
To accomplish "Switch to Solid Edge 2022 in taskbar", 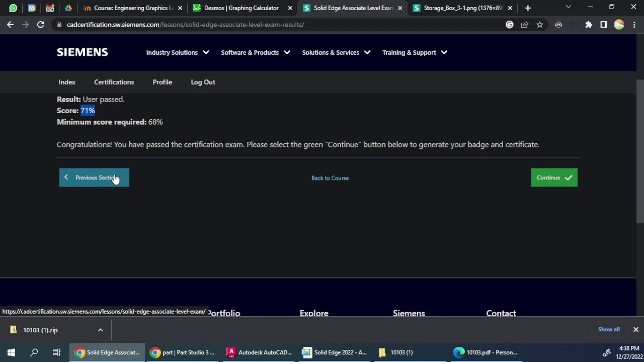I will [334, 352].
